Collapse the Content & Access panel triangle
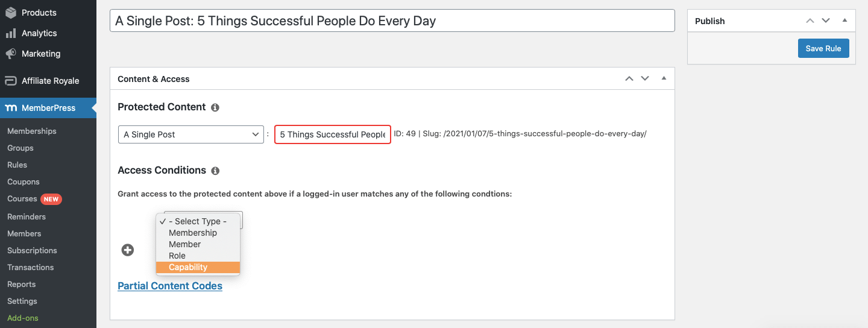The height and width of the screenshot is (328, 868). tap(664, 78)
